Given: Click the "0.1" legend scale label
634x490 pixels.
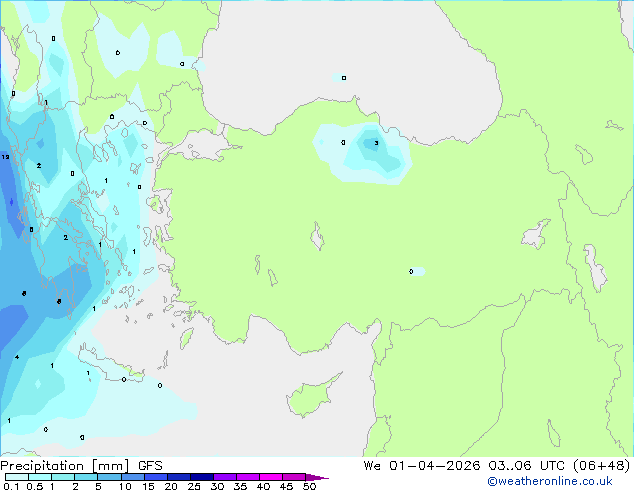Looking at the screenshot, I should (12, 486).
